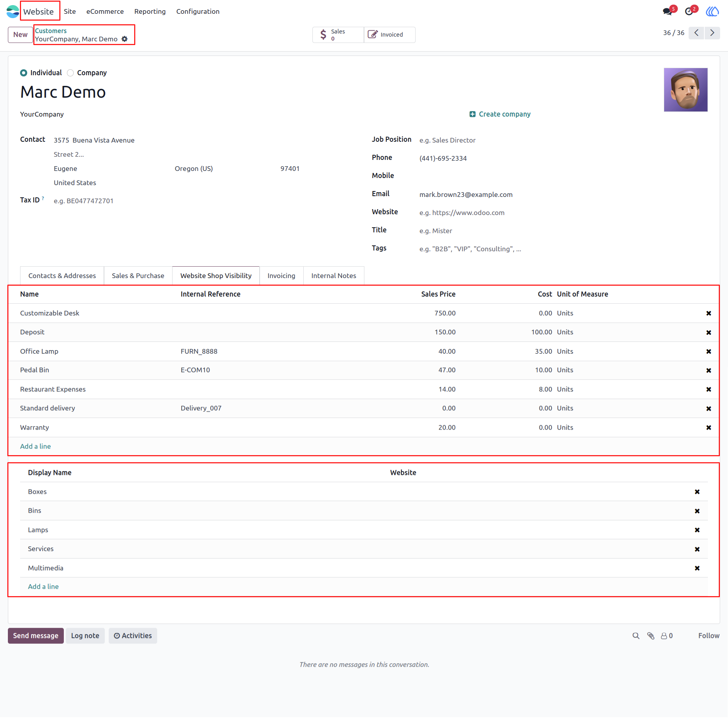
Task: Delete the Pedal Bin line
Action: click(709, 371)
